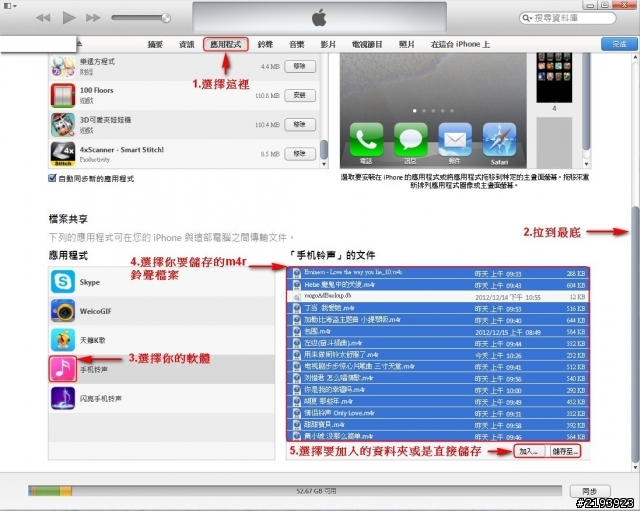
Task: Click inside the library search field
Action: tap(567, 18)
